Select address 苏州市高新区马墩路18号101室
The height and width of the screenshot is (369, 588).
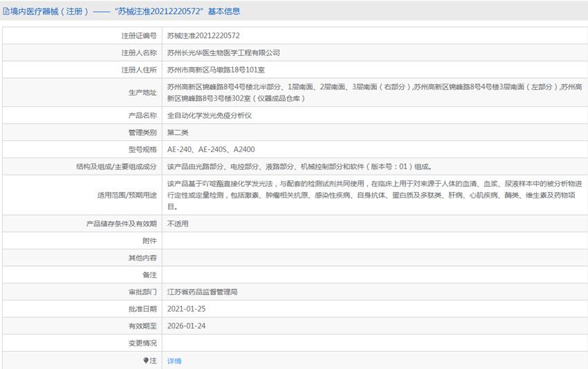216,70
